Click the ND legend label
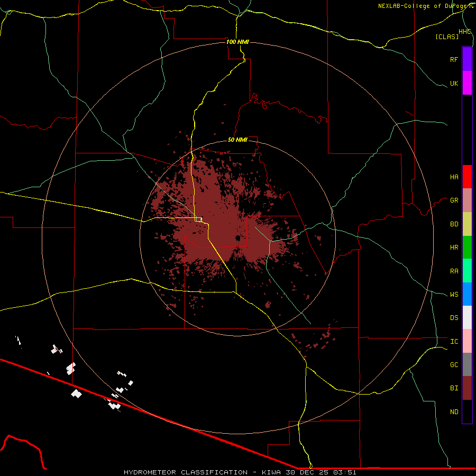 [x=454, y=412]
